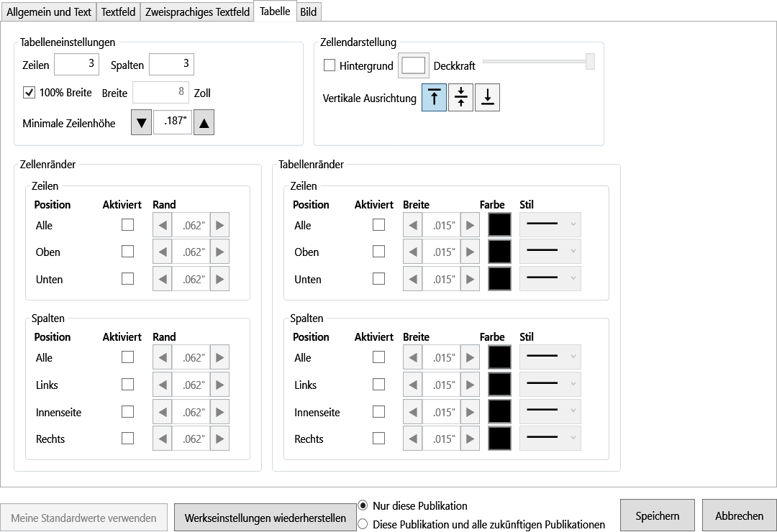Image resolution: width=777 pixels, height=532 pixels.
Task: Select top vertical alignment icon
Action: 434,97
